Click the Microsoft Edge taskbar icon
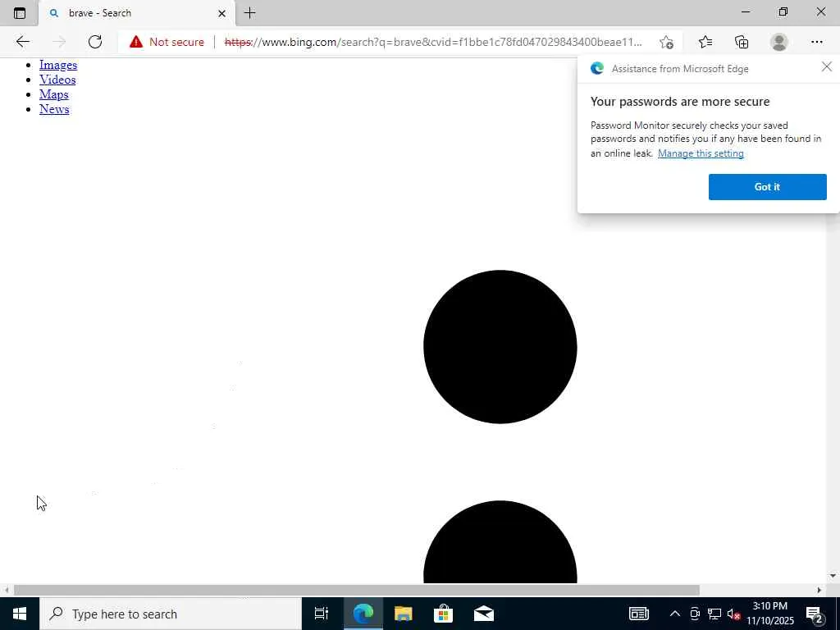Viewport: 840px width, 630px height. pos(363,614)
